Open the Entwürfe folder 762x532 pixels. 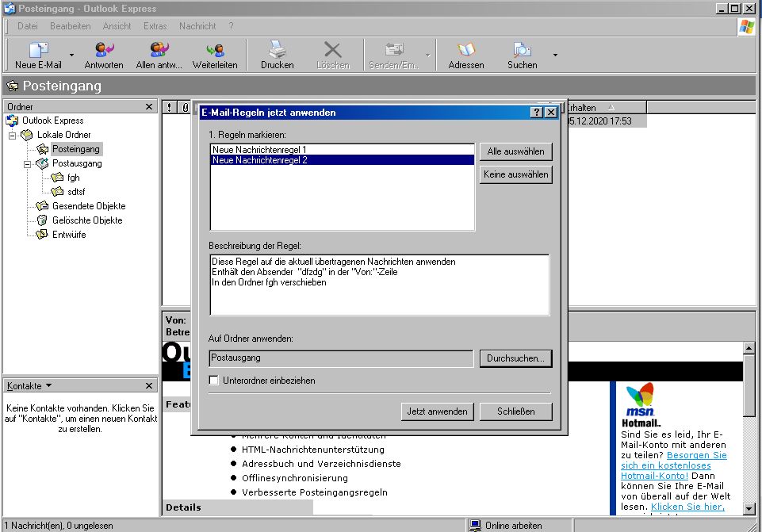coord(69,234)
